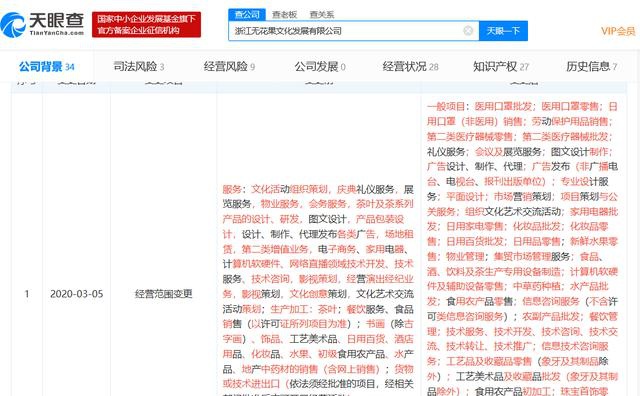640x396 pixels.
Task: Open the 经营风险 section tab
Action: [x=229, y=67]
